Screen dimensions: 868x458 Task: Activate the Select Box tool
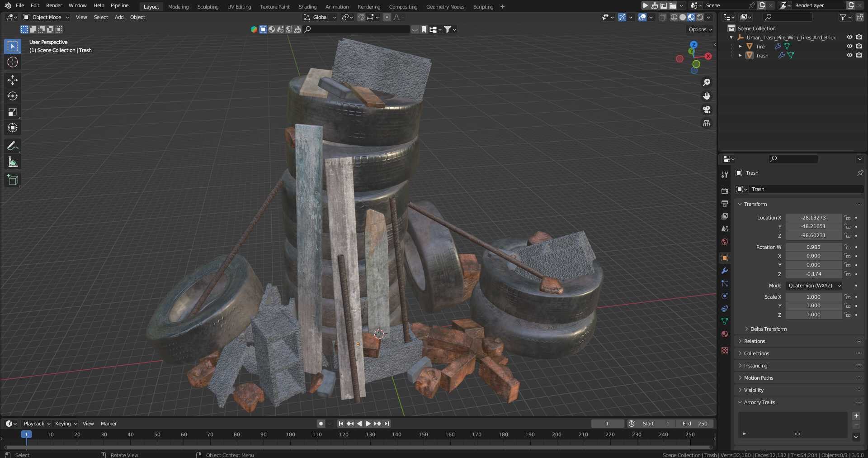coord(13,46)
